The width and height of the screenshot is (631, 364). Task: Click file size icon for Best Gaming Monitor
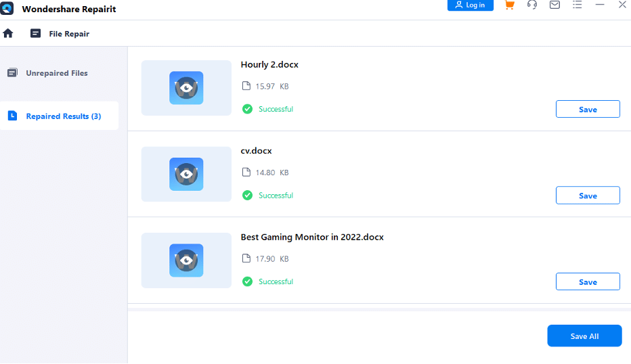[246, 258]
